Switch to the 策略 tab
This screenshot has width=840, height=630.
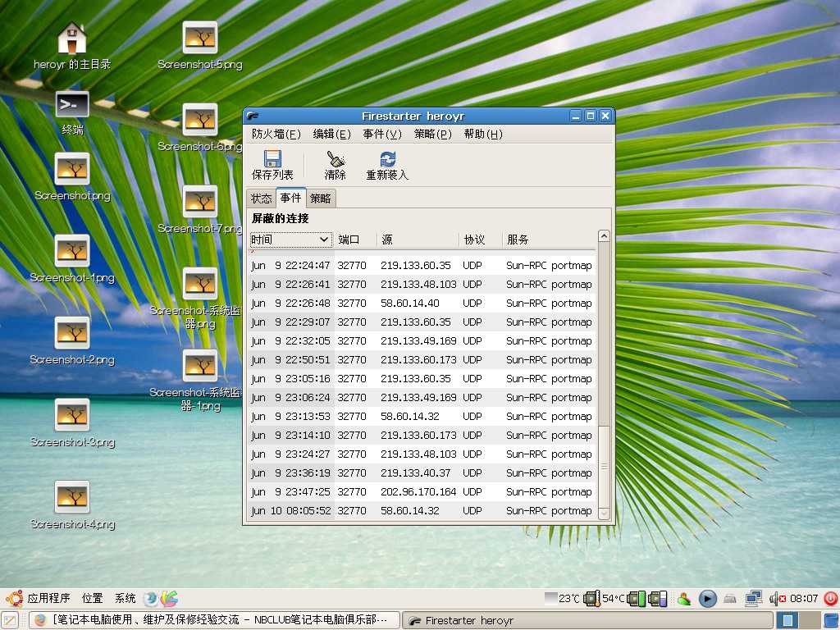point(321,199)
